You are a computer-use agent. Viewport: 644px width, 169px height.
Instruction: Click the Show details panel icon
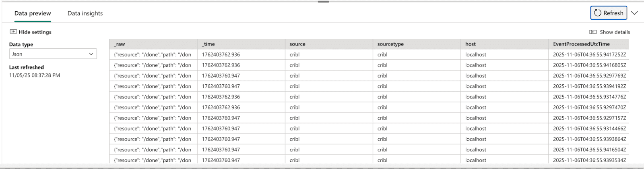coord(593,32)
